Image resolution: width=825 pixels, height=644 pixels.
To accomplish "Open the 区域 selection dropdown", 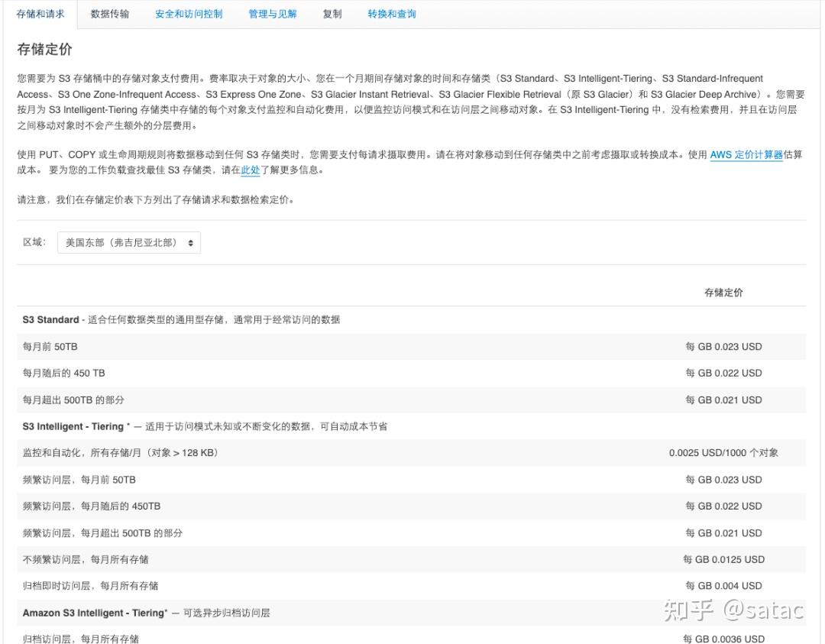I will [128, 241].
